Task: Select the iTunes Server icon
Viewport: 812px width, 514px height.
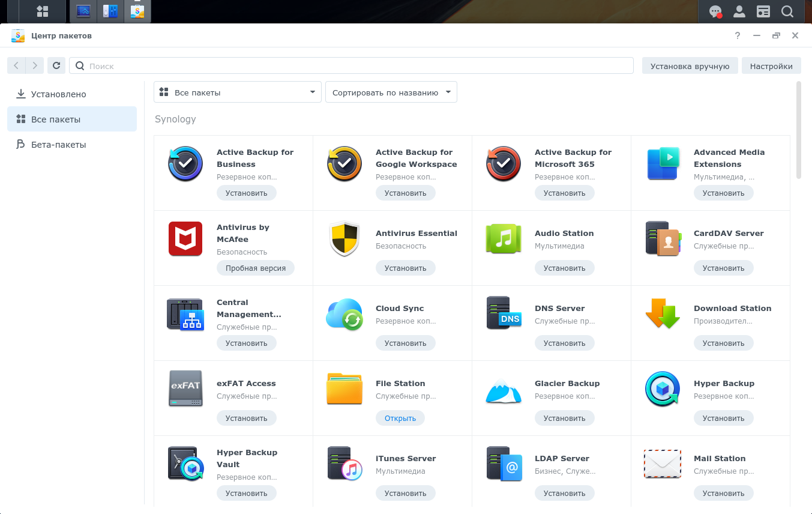Action: point(344,464)
